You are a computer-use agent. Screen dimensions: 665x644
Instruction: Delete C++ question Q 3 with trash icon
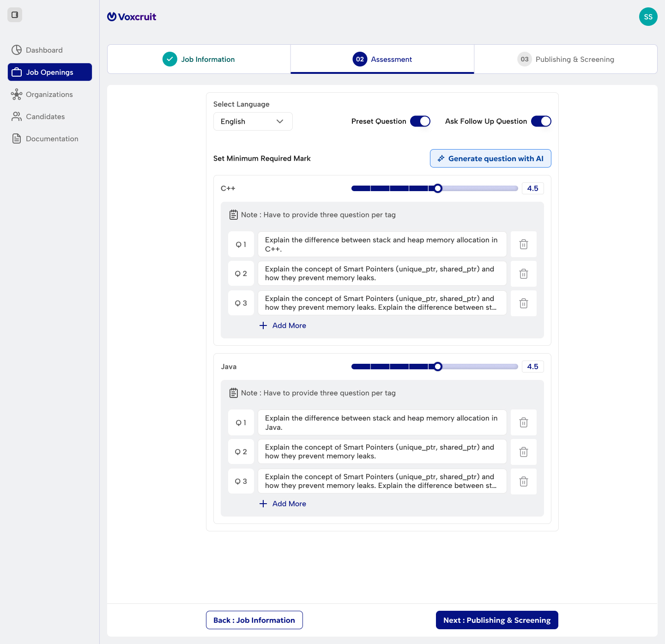click(524, 303)
